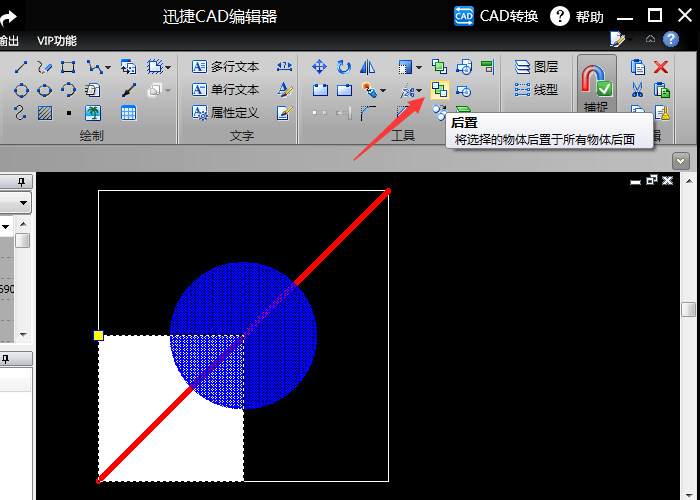Pin the upper left panel pushpin
The image size is (700, 500).
coord(21,182)
